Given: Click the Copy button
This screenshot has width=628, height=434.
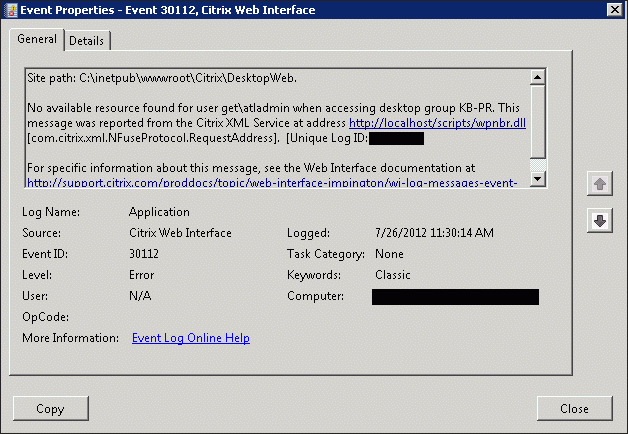Looking at the screenshot, I should pos(50,408).
